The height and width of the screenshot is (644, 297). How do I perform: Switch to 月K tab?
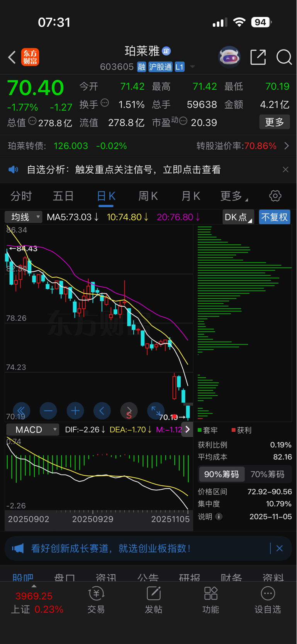point(191,196)
